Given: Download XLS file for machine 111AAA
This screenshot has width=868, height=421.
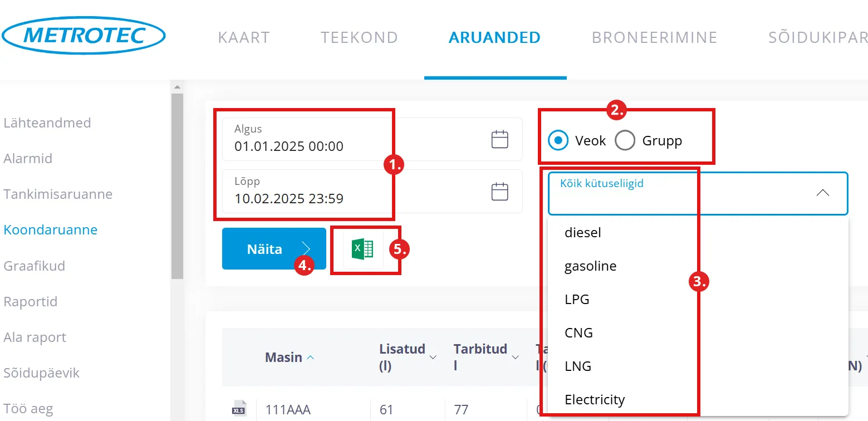Looking at the screenshot, I should pos(238,408).
